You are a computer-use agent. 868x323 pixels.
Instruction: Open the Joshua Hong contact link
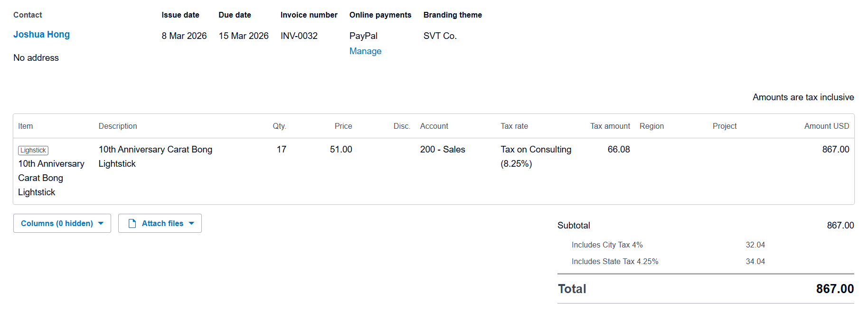point(41,34)
